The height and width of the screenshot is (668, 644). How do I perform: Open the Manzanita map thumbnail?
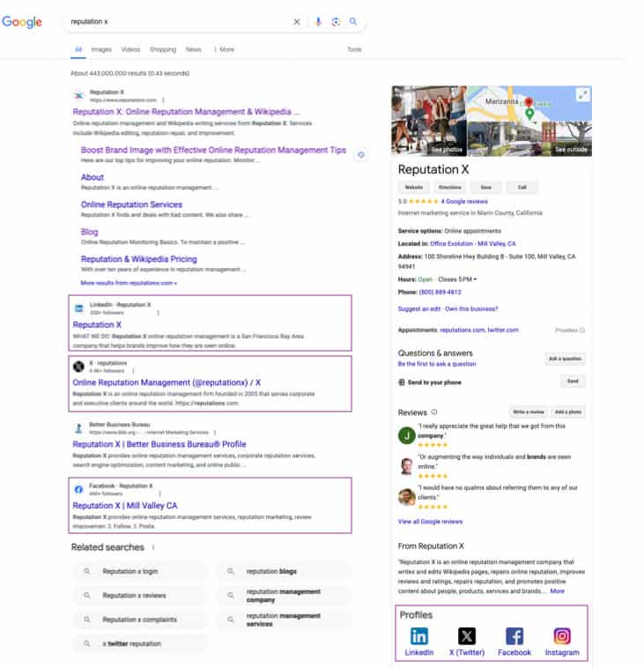tap(529, 103)
